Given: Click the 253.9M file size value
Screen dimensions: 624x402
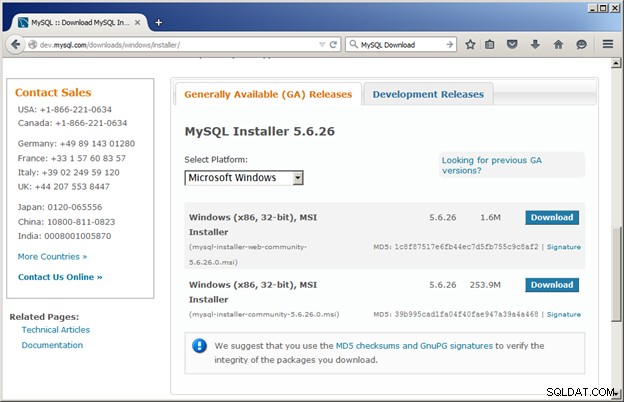Looking at the screenshot, I should click(x=485, y=285).
